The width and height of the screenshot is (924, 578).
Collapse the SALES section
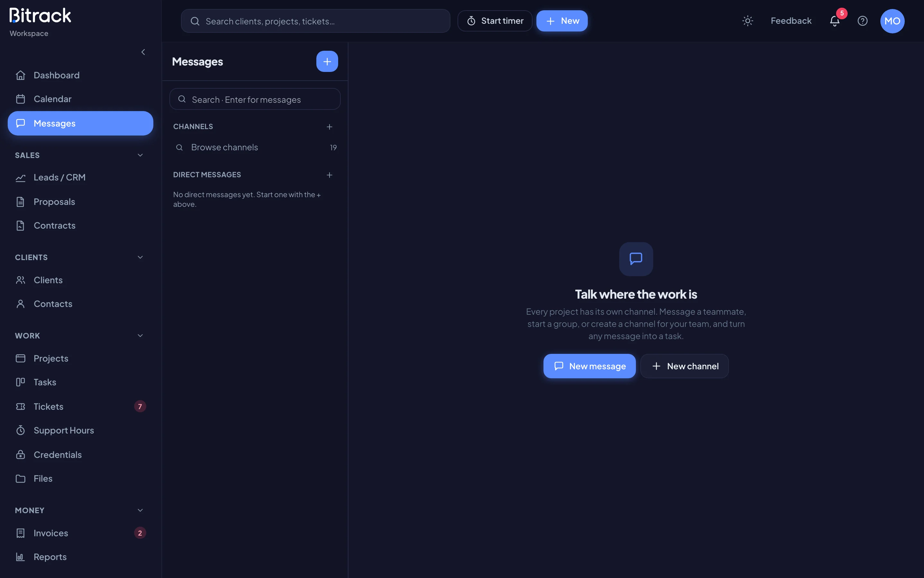pyautogui.click(x=140, y=155)
